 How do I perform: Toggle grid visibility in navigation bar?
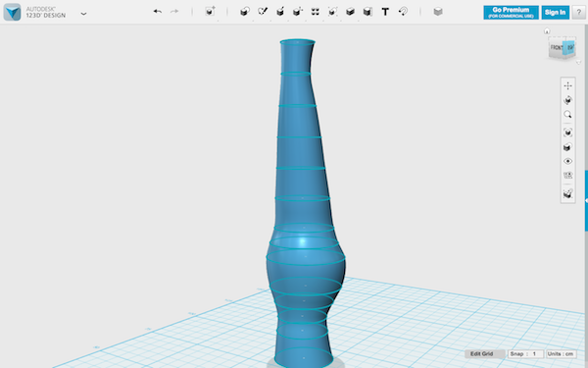point(567,175)
